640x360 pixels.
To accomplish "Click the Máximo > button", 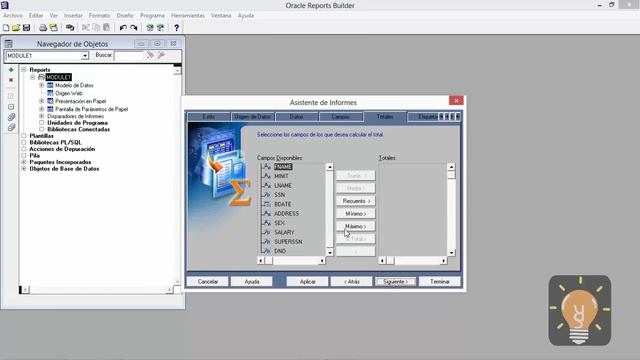I will click(x=356, y=227).
